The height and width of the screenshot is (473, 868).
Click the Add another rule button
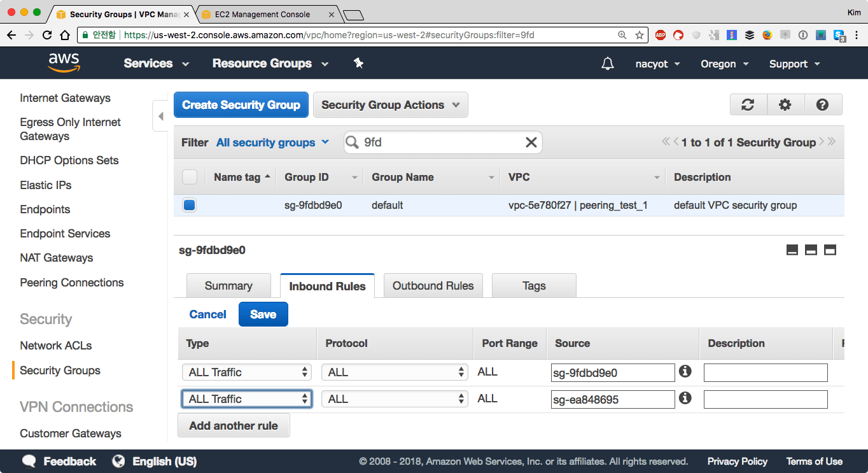[234, 426]
